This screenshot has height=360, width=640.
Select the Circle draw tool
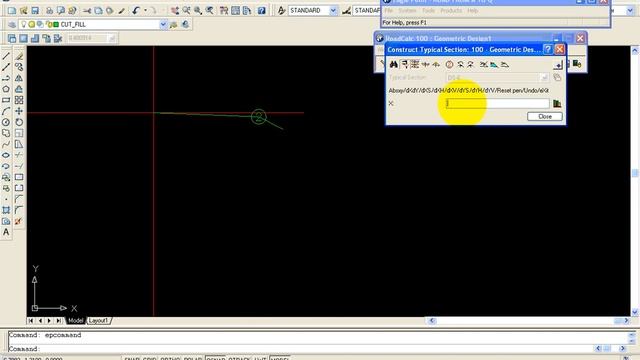click(6, 122)
